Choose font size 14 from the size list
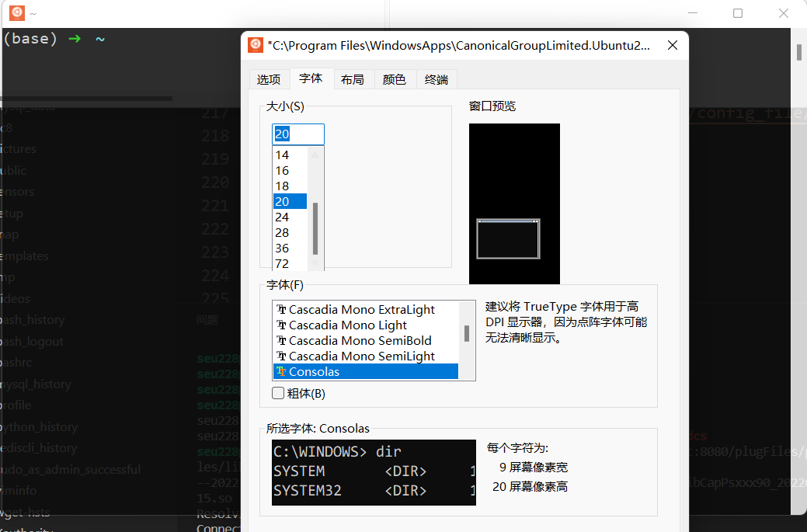This screenshot has width=807, height=532. [x=288, y=155]
